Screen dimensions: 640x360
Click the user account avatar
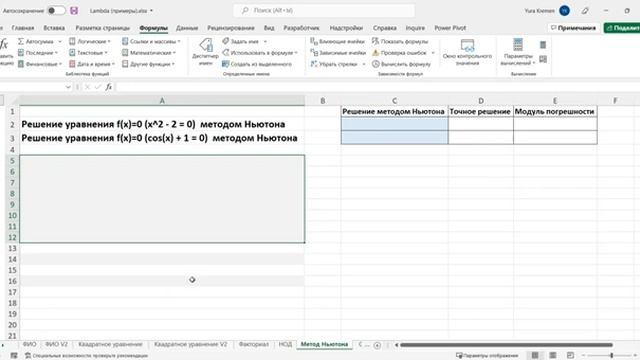click(x=564, y=11)
